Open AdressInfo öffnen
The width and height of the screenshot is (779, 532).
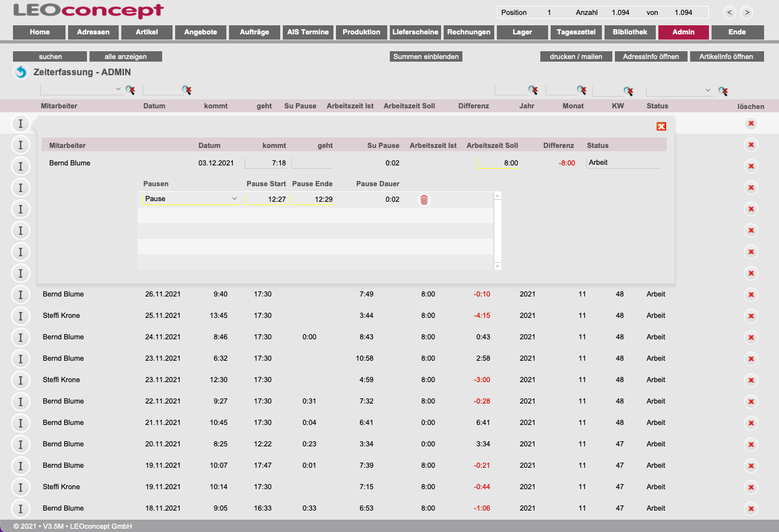point(651,56)
